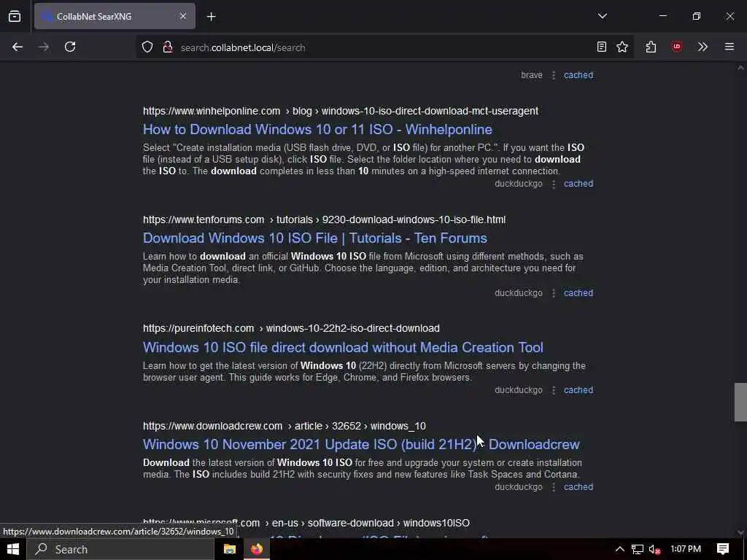Open cached copy of Pureinfotech result
This screenshot has height=560, width=747.
578,390
